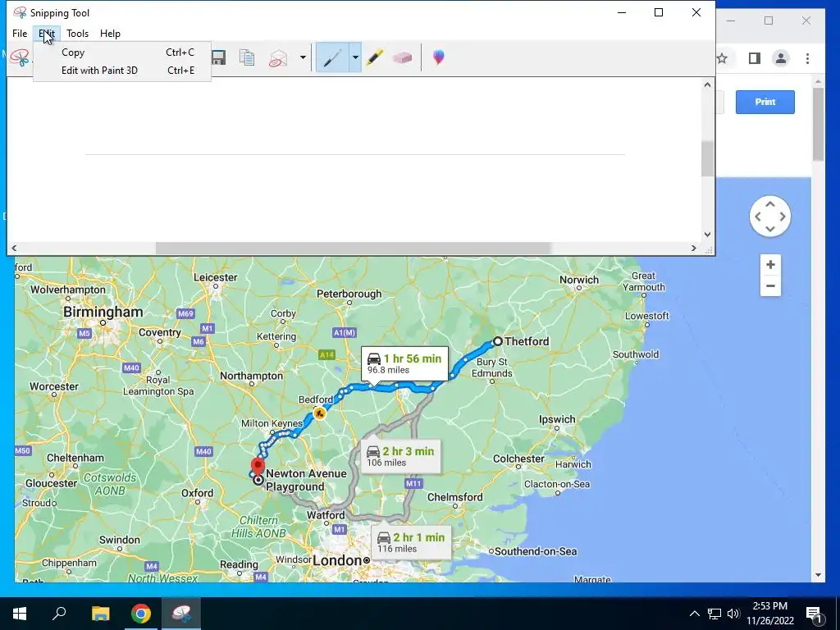Screen dimensions: 840x630
Task: Click the roadworks warning icon near Bedford
Action: 320,413
